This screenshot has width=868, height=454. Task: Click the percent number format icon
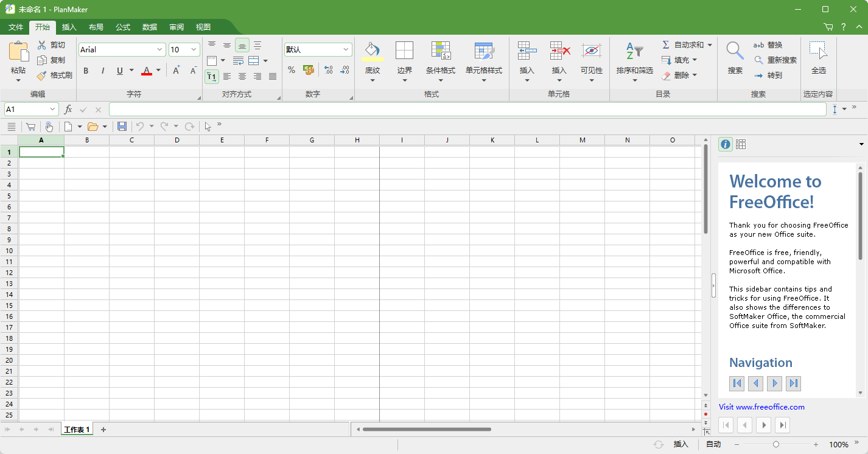pyautogui.click(x=292, y=70)
